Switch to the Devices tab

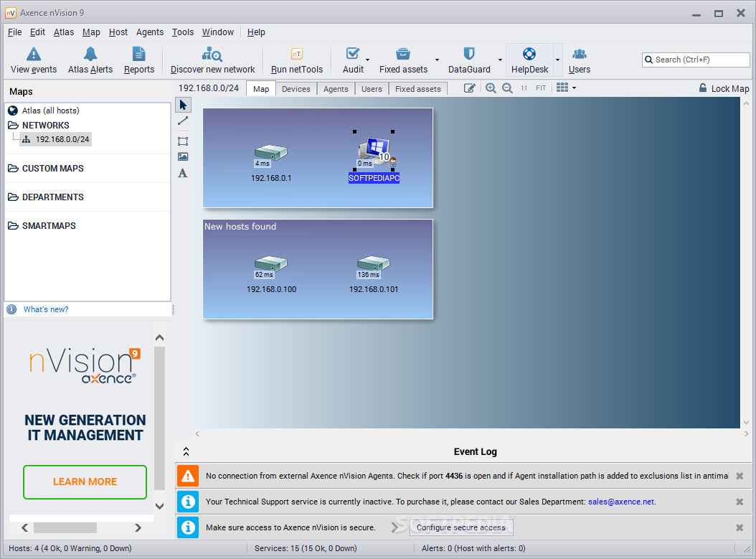[296, 89]
